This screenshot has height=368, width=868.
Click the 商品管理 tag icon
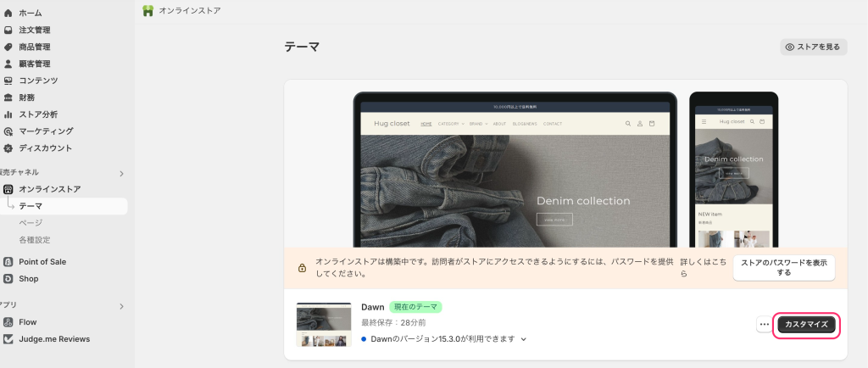8,47
